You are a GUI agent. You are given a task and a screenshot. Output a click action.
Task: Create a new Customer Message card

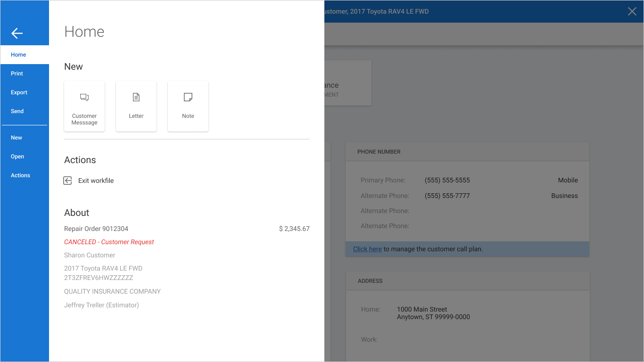[84, 106]
